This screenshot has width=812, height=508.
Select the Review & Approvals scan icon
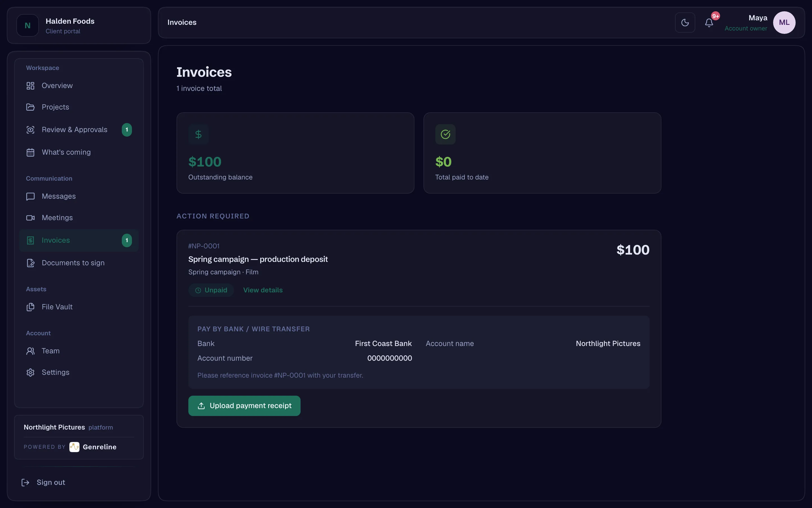pos(30,130)
